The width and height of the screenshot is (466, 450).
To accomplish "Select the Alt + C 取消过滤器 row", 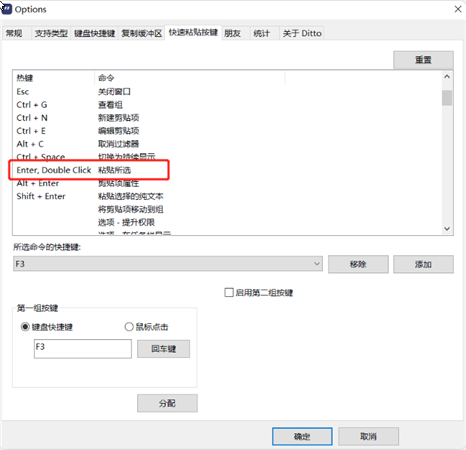I will click(x=227, y=144).
